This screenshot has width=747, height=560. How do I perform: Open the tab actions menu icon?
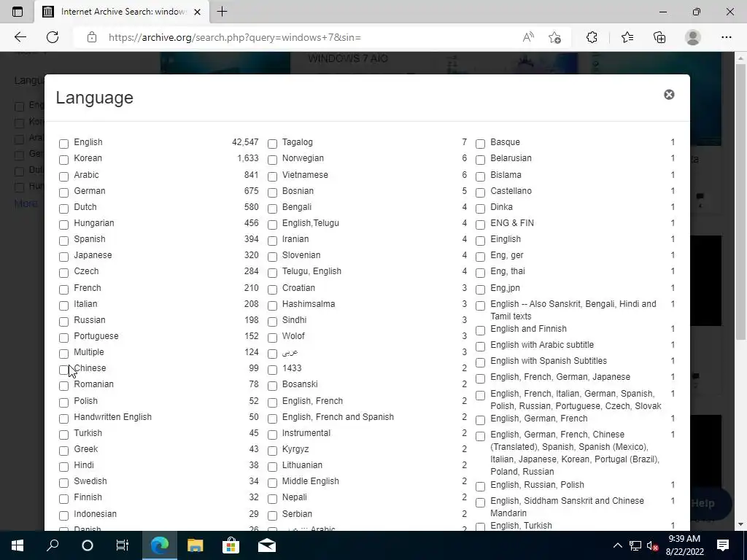tap(18, 12)
